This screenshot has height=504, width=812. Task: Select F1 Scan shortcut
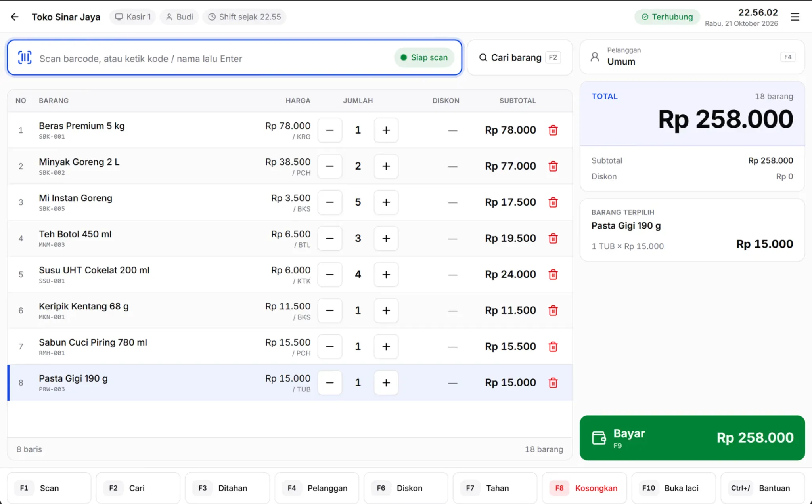pos(49,488)
